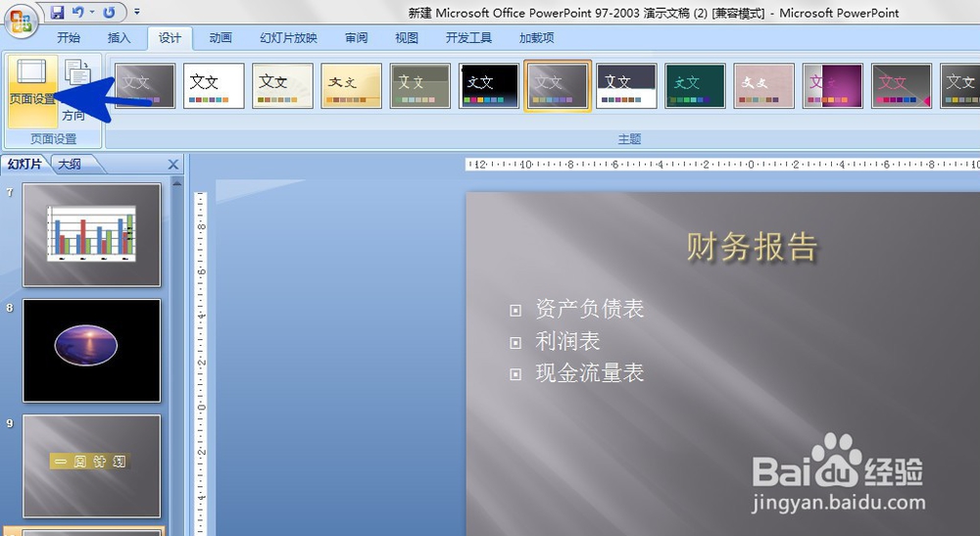Select slide 8 thumbnail with sunset oval
This screenshot has width=980, height=536.
pos(92,351)
